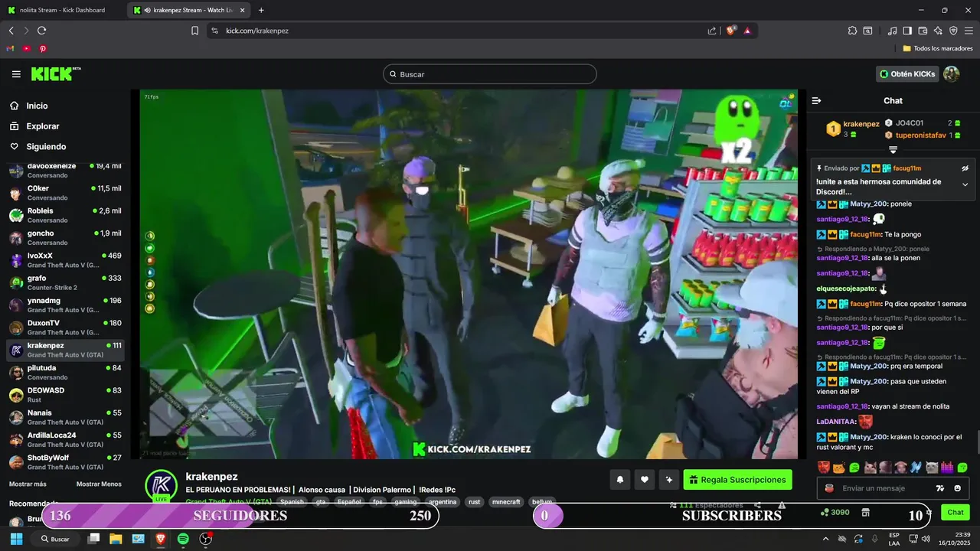This screenshot has width=980, height=551.
Task: Click Mostrar Menos in sidebar
Action: point(99,484)
